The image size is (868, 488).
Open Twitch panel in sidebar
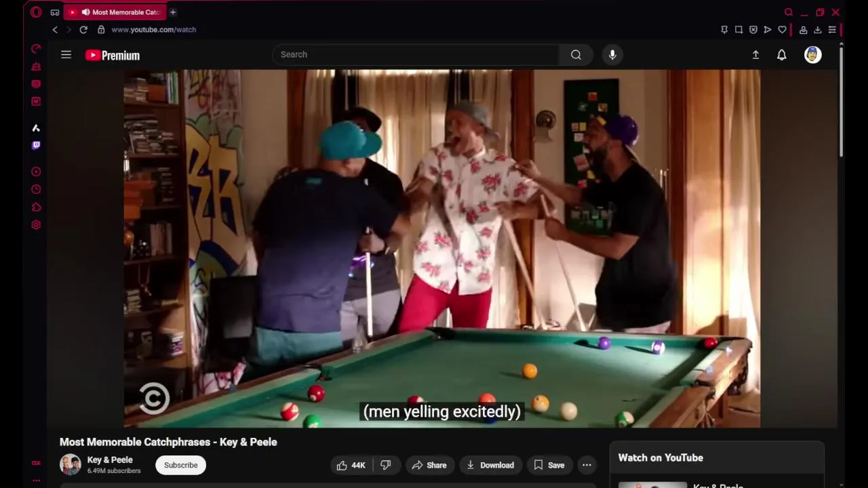pos(36,145)
